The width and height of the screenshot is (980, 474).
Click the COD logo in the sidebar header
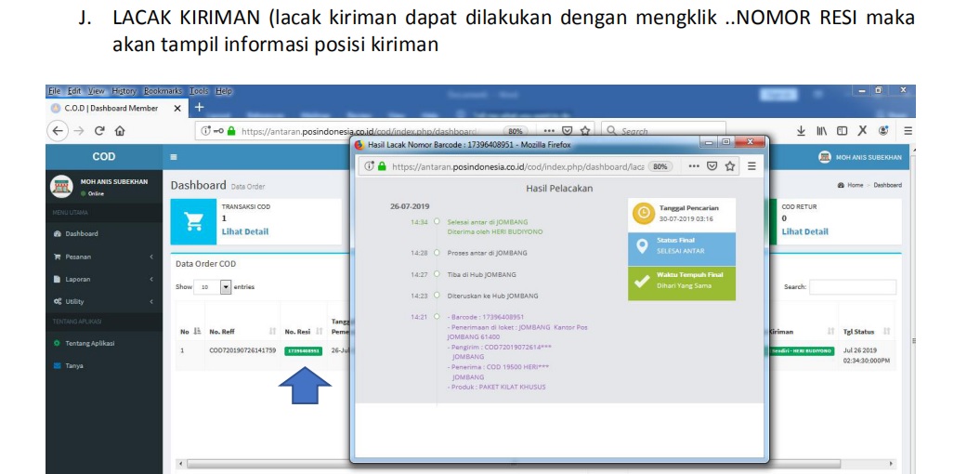point(104,157)
